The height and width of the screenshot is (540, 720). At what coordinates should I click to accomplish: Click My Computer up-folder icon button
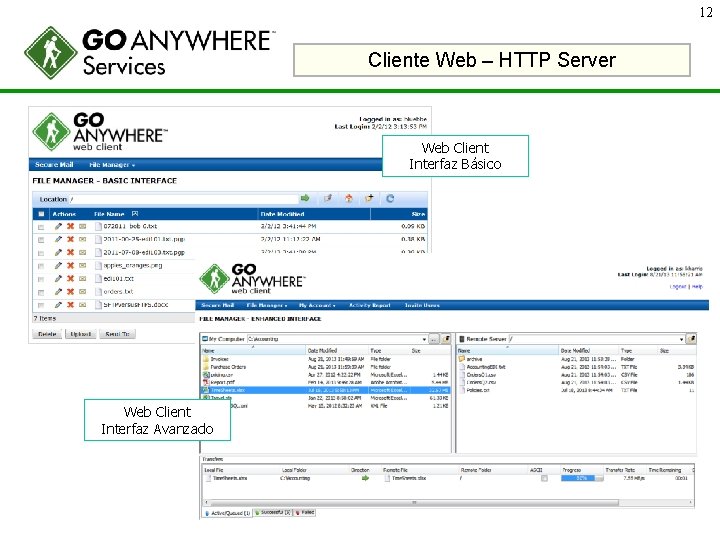pos(445,339)
